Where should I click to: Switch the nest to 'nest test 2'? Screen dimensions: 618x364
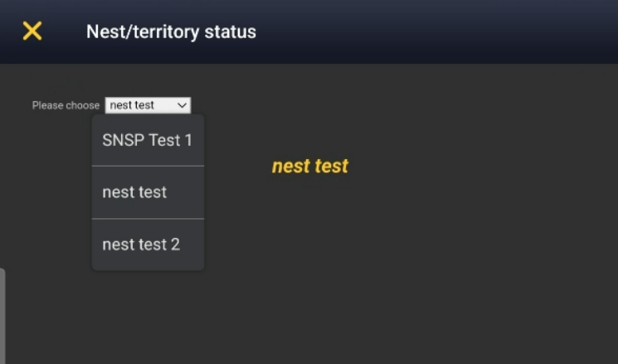141,245
